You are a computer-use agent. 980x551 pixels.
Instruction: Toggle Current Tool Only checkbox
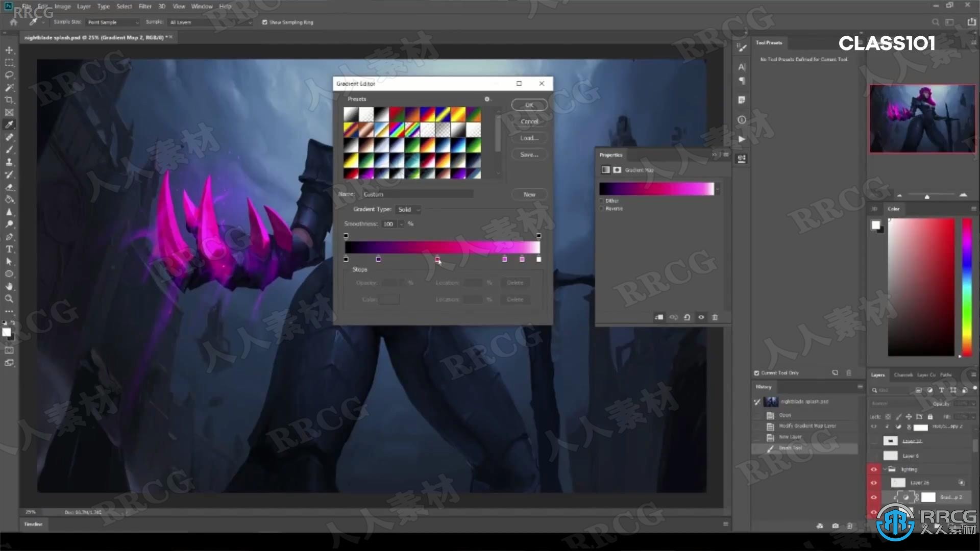click(x=756, y=373)
